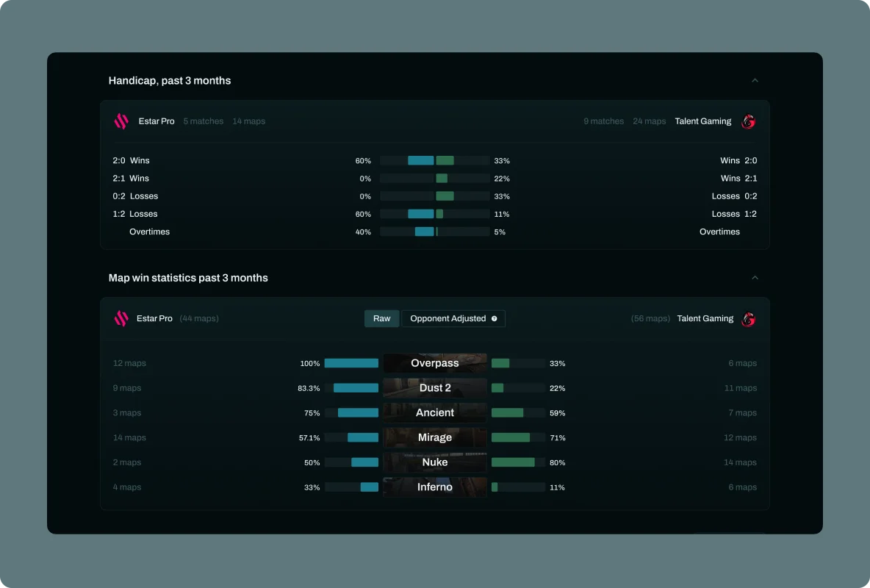Click Talent Gaming logo in Map win statistics
This screenshot has width=870, height=588.
click(749, 319)
